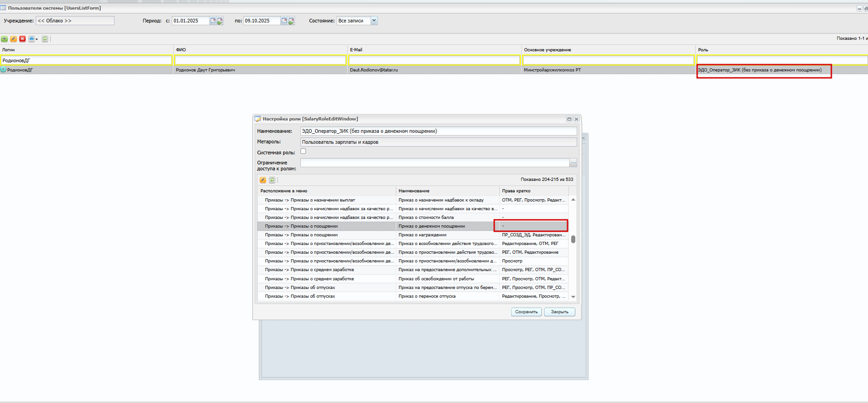The image size is (868, 403).
Task: Click the Учреждение field showing << Облако >>
Action: (x=75, y=21)
